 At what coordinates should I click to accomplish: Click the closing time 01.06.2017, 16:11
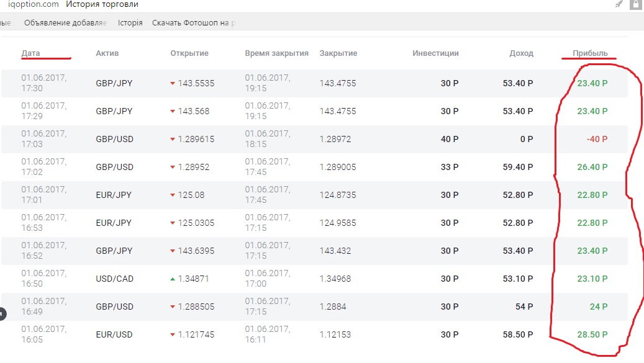[x=268, y=334]
